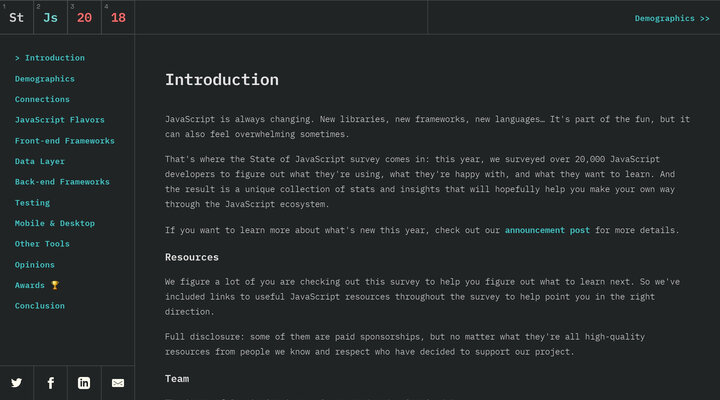Click the Facebook share icon
The width and height of the screenshot is (720, 400).
[x=50, y=383]
